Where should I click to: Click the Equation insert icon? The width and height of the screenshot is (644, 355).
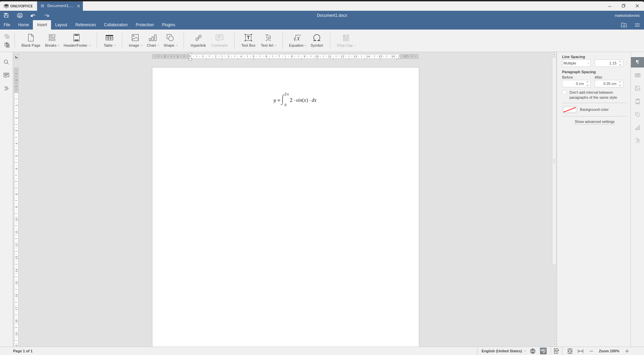(x=297, y=38)
